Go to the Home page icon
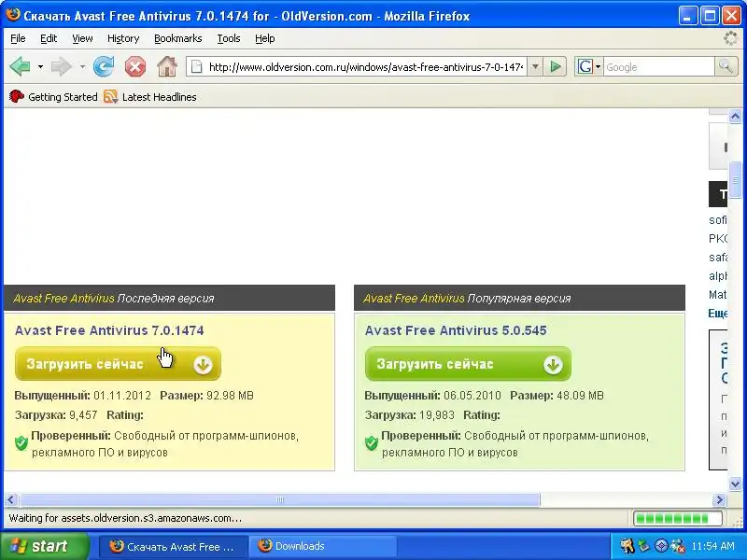The height and width of the screenshot is (560, 747). pos(167,66)
